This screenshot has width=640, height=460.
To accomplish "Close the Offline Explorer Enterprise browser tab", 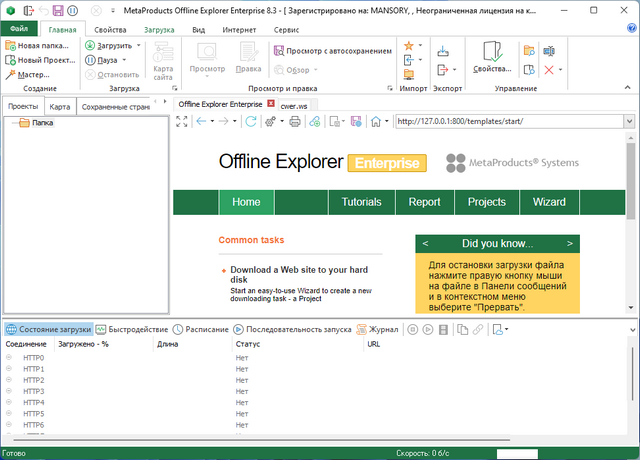I will [x=270, y=103].
